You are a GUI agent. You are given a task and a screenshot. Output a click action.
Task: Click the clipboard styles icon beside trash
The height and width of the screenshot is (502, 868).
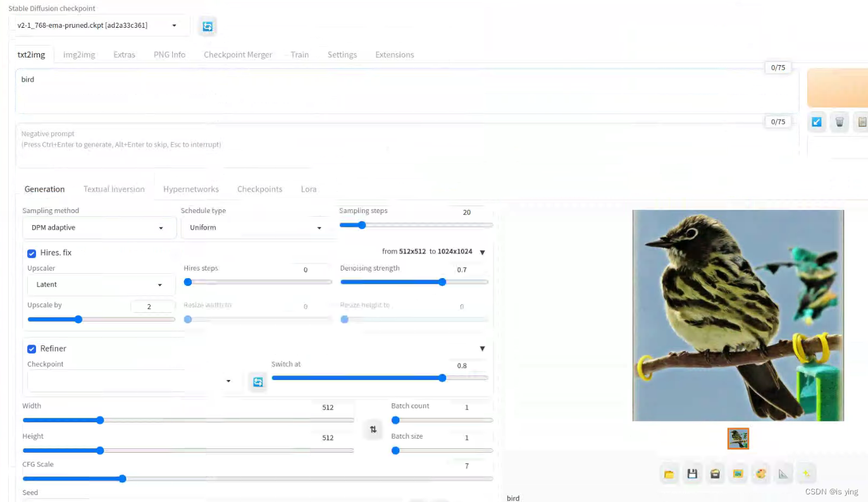point(862,122)
